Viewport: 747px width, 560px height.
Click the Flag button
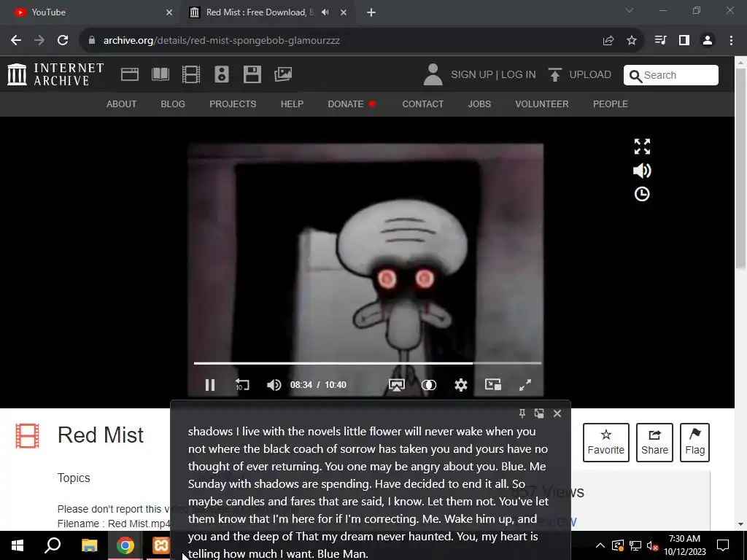(694, 443)
